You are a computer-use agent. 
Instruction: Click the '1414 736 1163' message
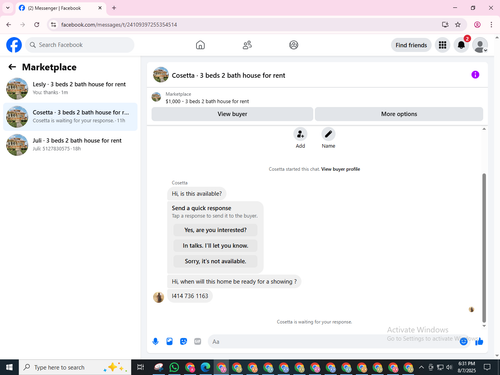pyautogui.click(x=190, y=296)
